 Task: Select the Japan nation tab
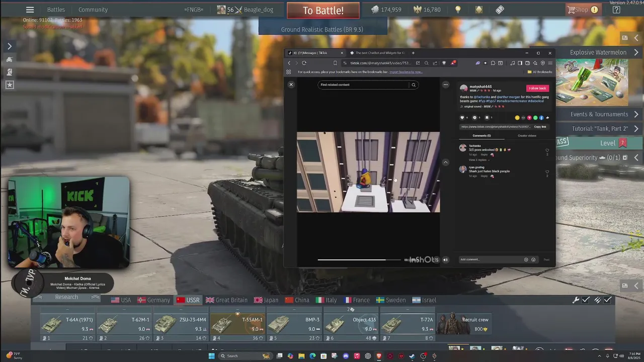[266, 300]
